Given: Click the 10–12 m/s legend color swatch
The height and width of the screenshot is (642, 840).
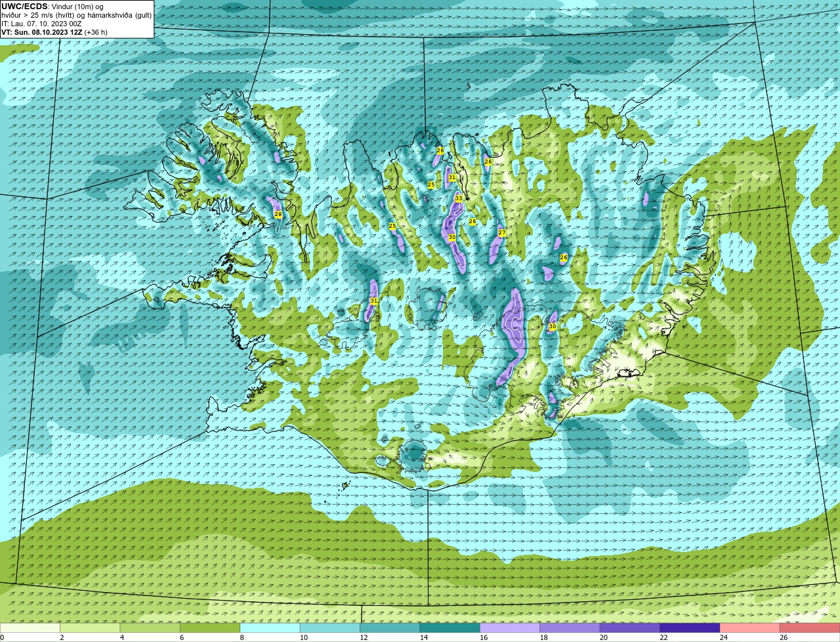Looking at the screenshot, I should click(330, 628).
